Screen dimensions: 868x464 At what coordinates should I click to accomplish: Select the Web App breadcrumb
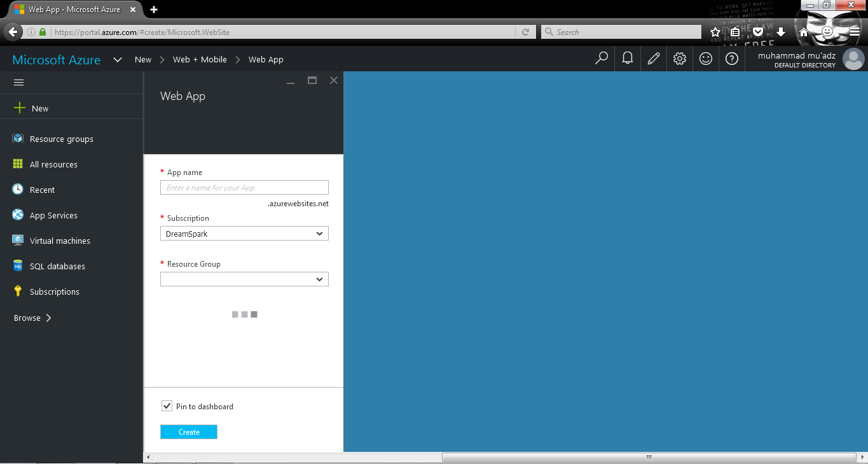pyautogui.click(x=266, y=59)
